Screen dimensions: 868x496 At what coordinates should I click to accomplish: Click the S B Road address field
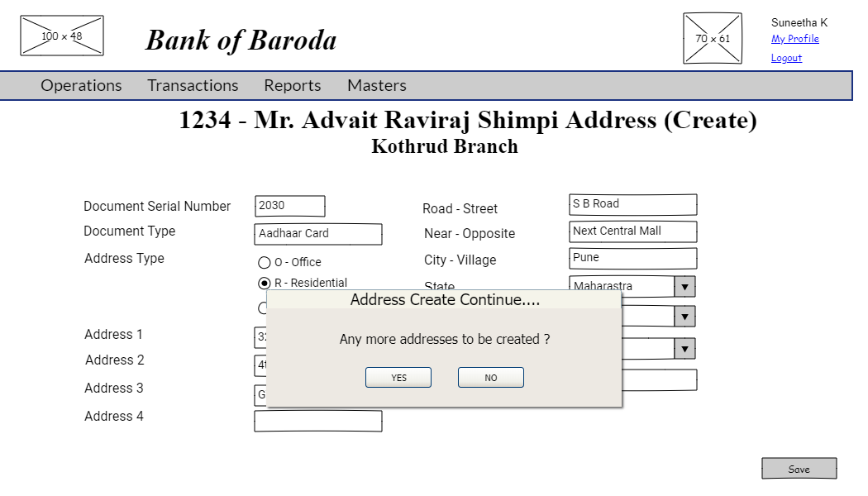(x=632, y=204)
